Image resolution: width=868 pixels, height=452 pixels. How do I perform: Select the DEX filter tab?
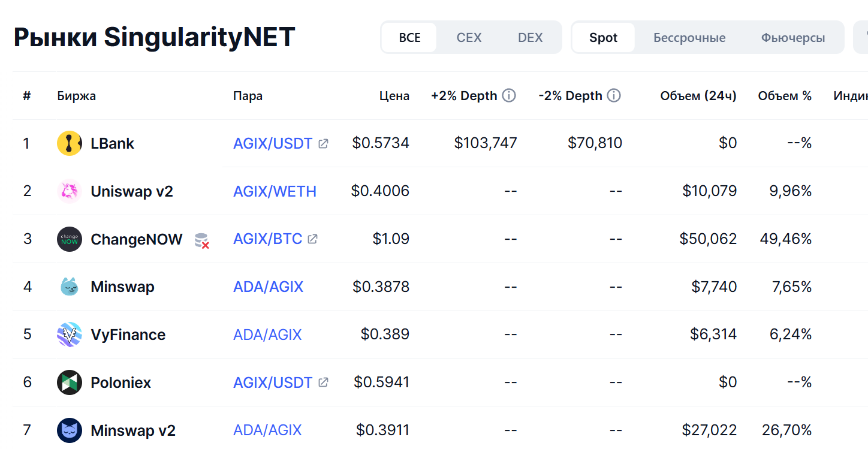[530, 38]
